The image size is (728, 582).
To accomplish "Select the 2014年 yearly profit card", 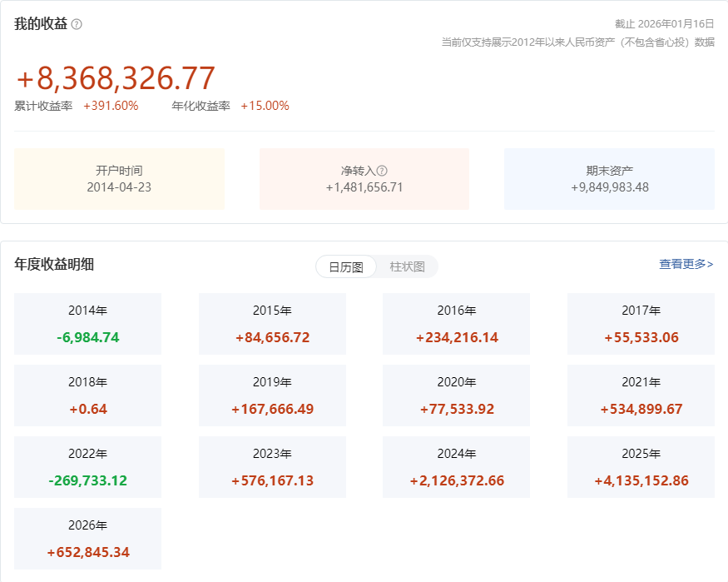I will point(87,324).
